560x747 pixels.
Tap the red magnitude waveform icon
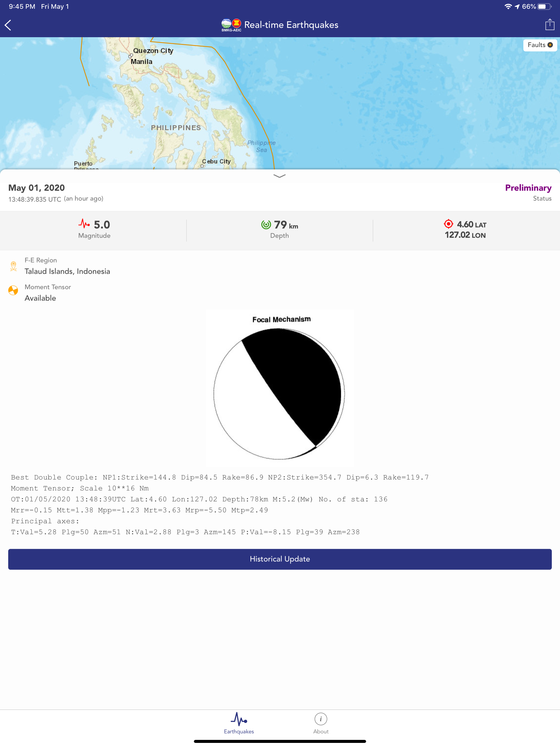84,224
